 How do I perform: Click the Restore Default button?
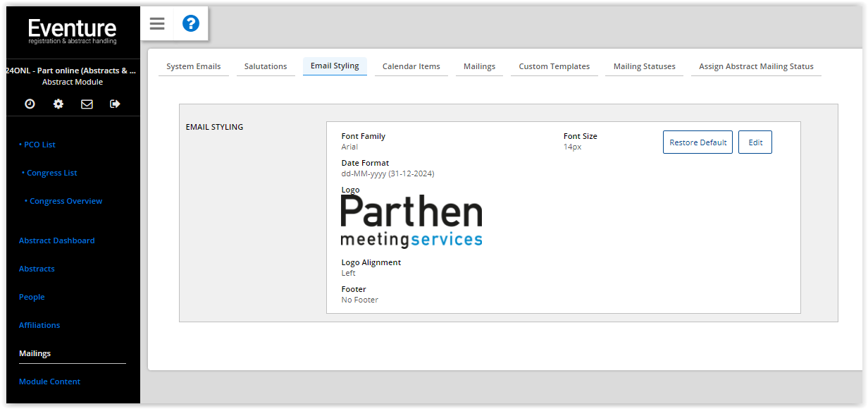coord(697,142)
